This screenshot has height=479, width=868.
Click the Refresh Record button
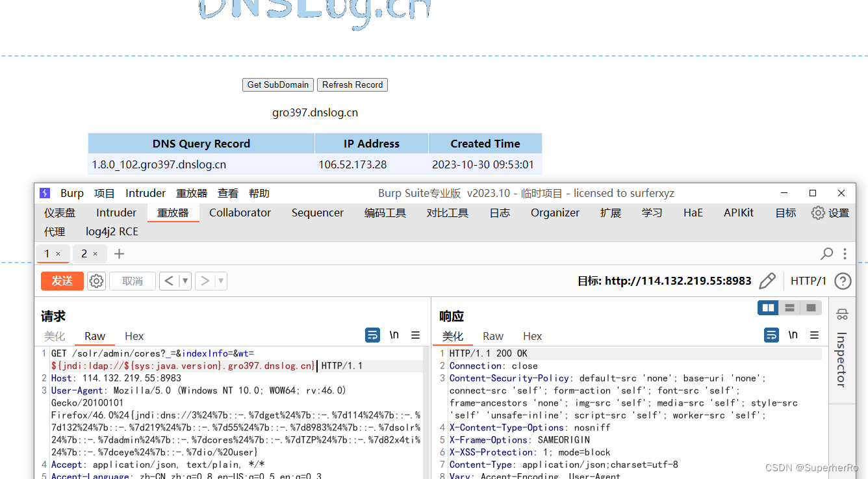(352, 84)
